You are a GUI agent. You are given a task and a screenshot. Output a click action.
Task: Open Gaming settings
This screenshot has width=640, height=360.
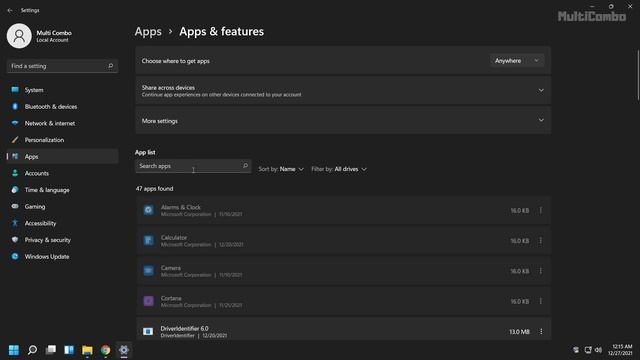click(62, 207)
